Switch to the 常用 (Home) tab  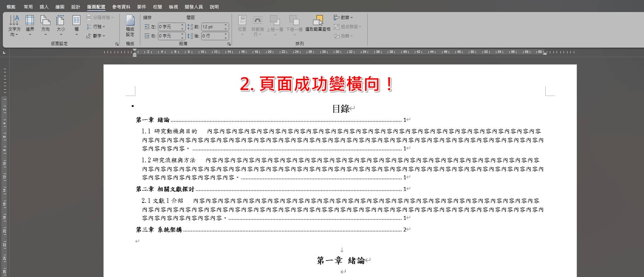click(28, 7)
